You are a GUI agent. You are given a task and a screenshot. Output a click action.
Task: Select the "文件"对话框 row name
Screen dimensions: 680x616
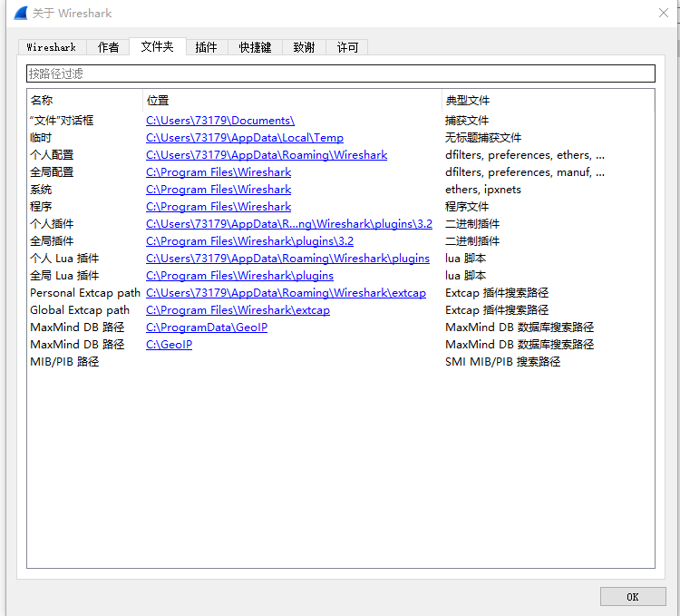[62, 120]
